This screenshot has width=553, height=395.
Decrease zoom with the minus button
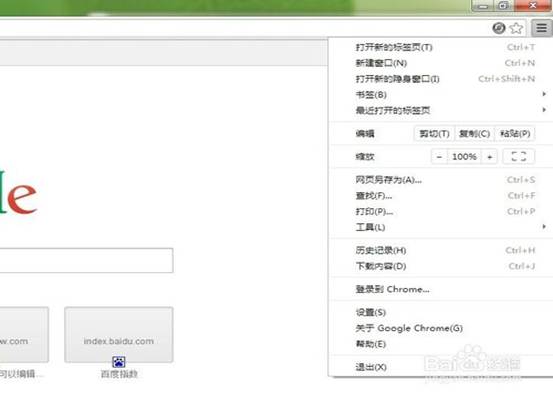click(439, 157)
